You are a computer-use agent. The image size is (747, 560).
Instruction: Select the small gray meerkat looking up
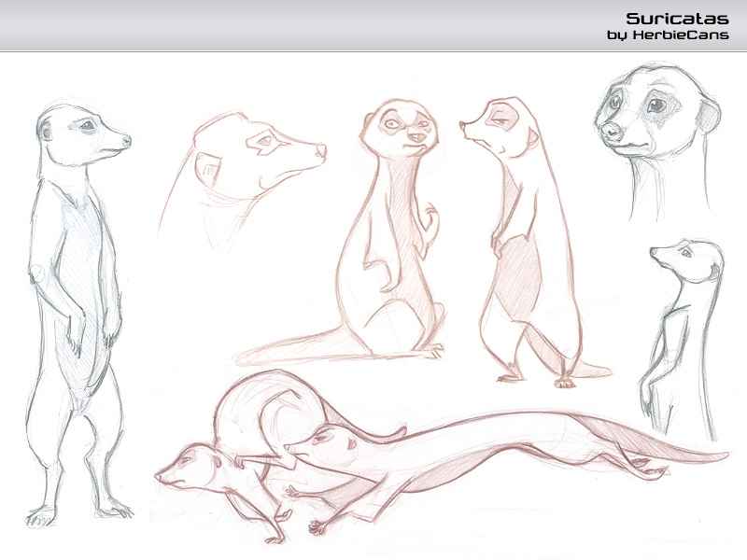[681, 340]
